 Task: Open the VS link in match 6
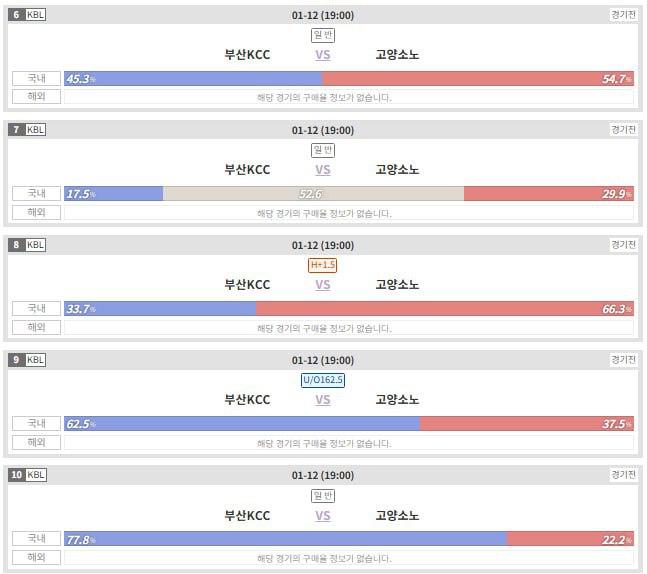322,55
